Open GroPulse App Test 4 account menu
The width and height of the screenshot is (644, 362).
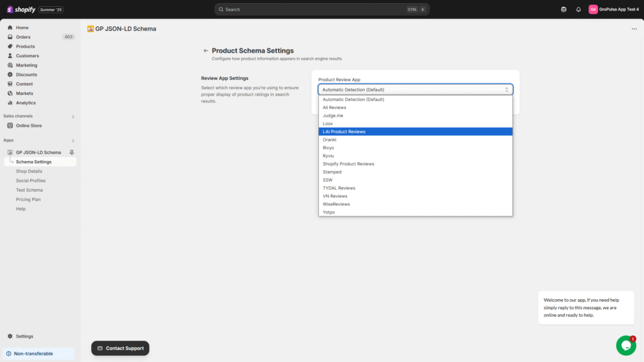[x=614, y=9]
